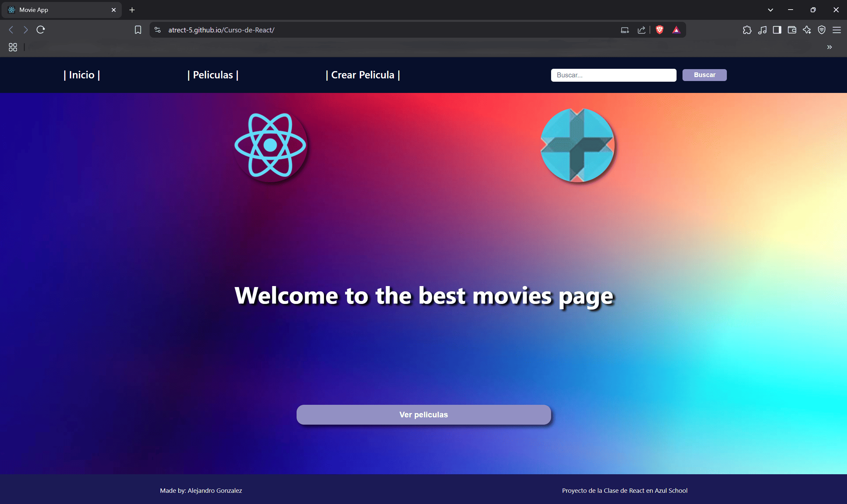Click the React atom logo image

[270, 146]
